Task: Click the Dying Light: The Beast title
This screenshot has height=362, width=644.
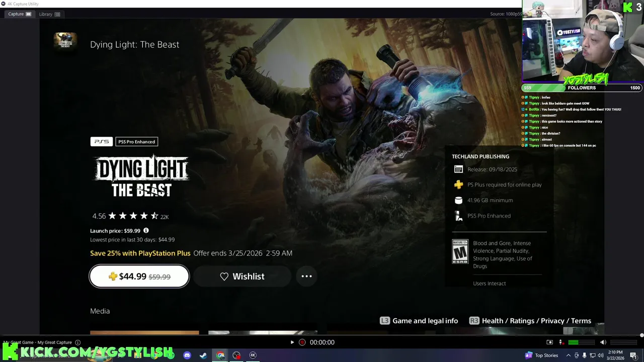Action: pos(134,44)
